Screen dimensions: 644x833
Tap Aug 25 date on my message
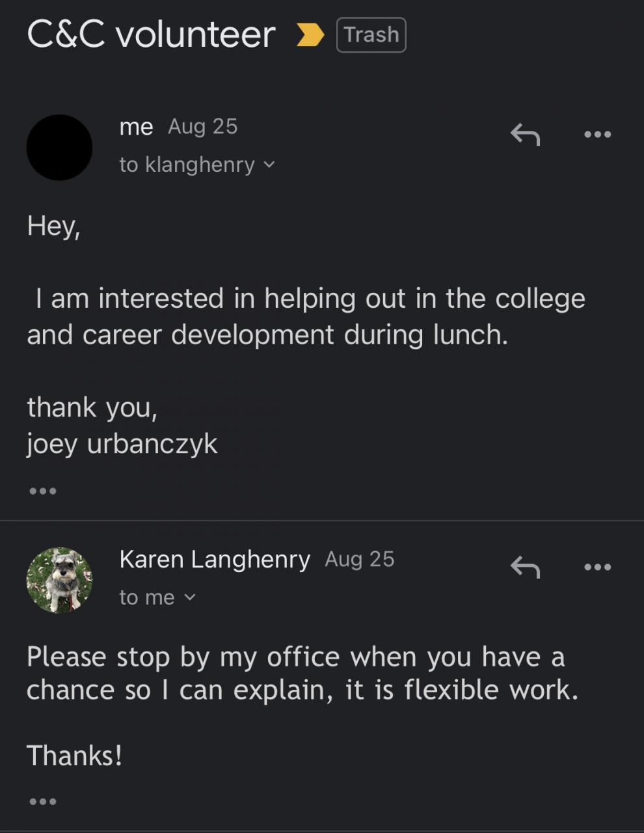(x=203, y=127)
